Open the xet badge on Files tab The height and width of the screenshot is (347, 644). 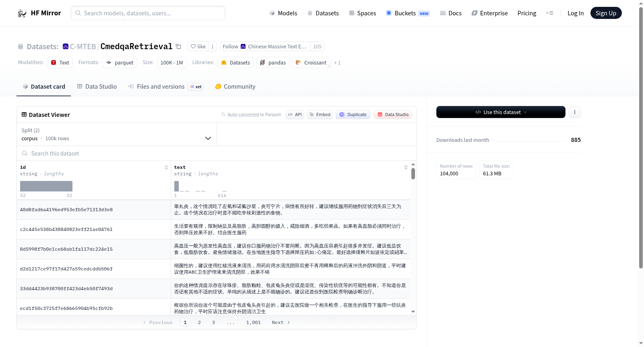tap(196, 87)
